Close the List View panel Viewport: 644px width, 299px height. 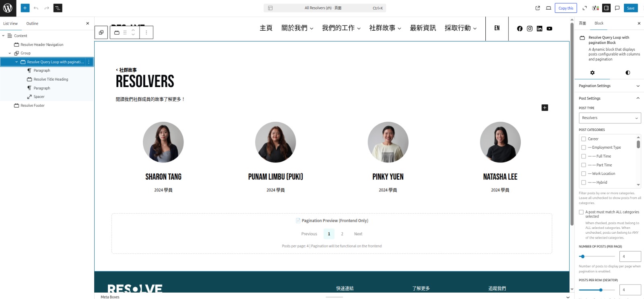click(88, 23)
